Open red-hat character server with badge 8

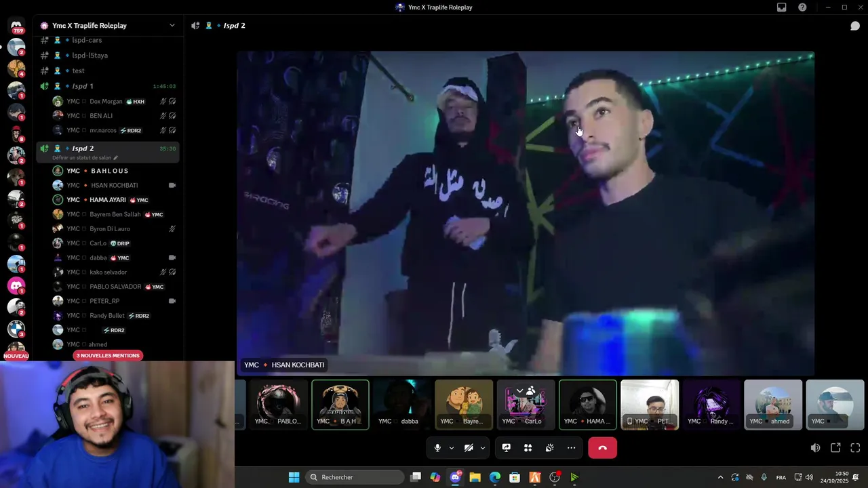[16, 134]
